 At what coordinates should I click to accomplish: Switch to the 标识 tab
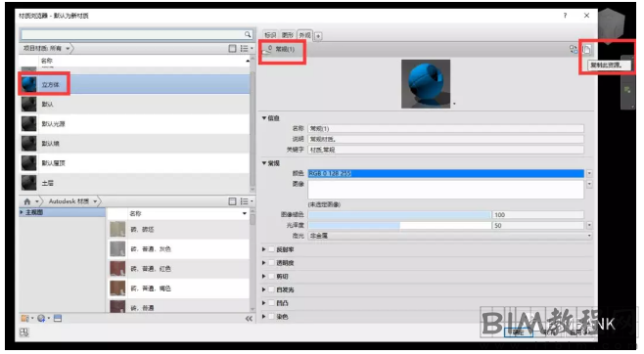pyautogui.click(x=270, y=35)
